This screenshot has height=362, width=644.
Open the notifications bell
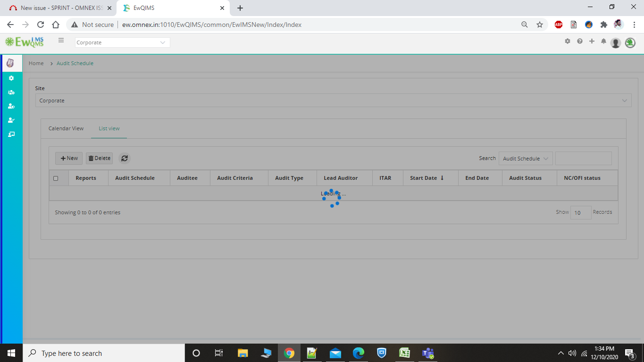tap(603, 42)
